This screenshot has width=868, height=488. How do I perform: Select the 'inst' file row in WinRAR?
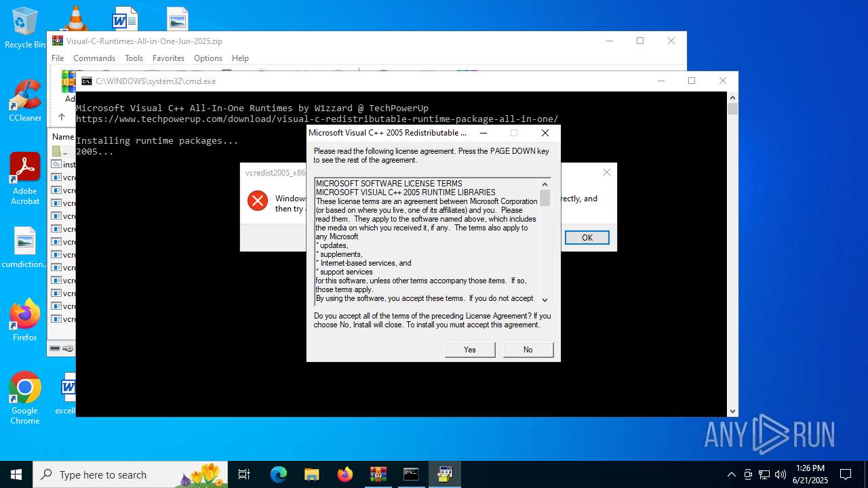(62, 165)
